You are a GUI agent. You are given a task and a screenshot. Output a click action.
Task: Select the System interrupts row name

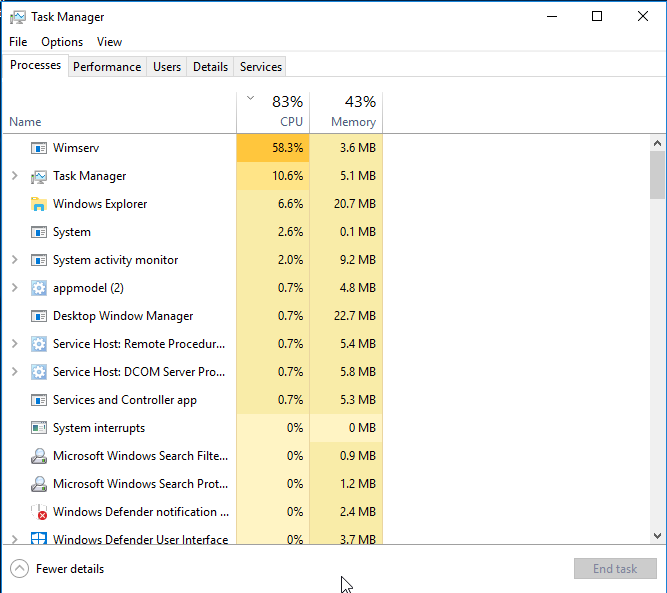point(99,428)
